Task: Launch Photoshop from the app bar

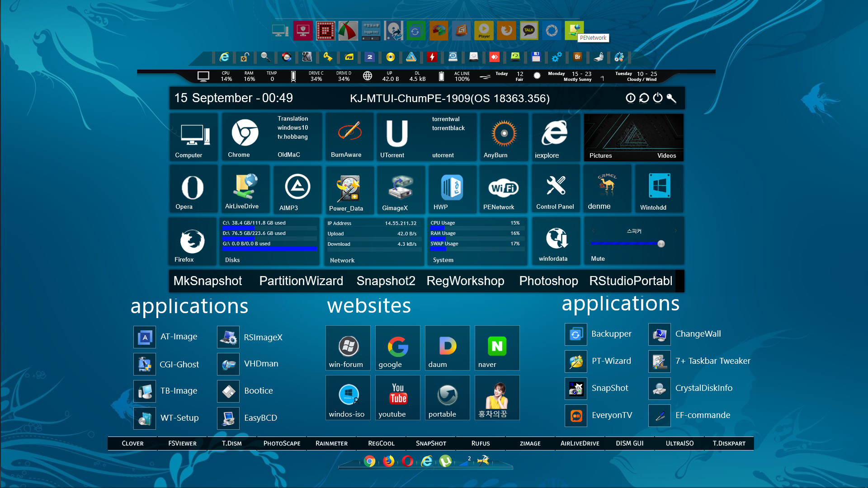Action: click(x=548, y=281)
